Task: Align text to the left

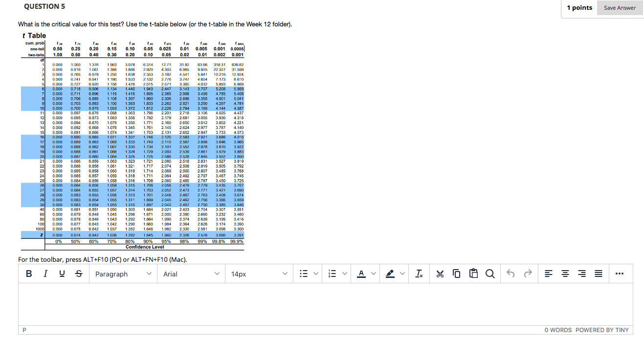Action: pos(549,274)
